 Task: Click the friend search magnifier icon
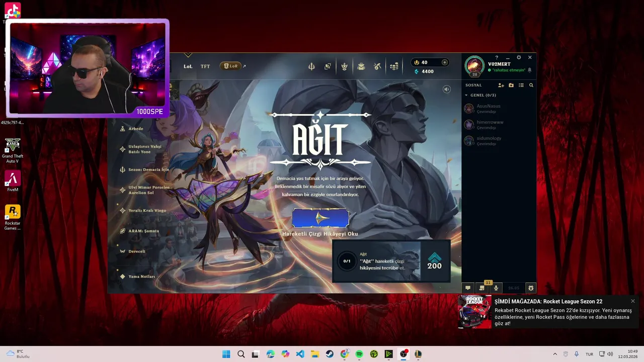pos(531,85)
